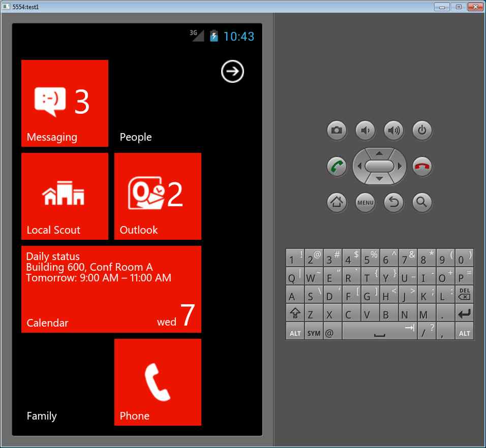The width and height of the screenshot is (486, 448).
Task: Click the period key on keyboard
Action: click(445, 313)
